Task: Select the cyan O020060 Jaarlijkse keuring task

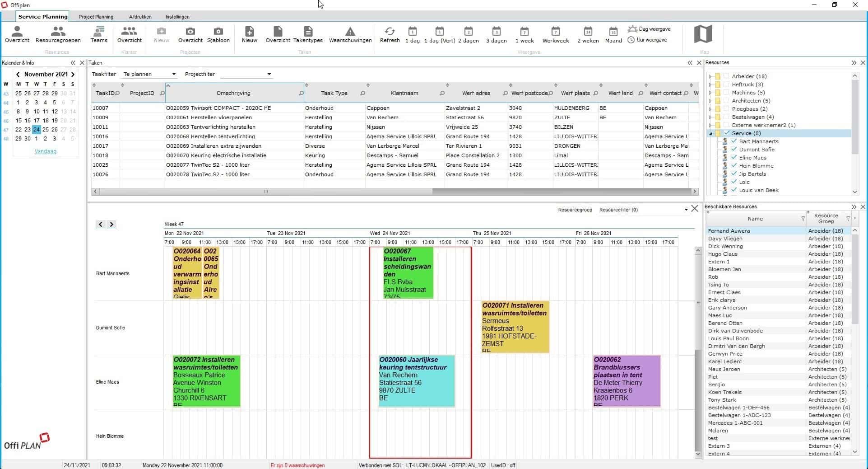Action: pos(416,381)
